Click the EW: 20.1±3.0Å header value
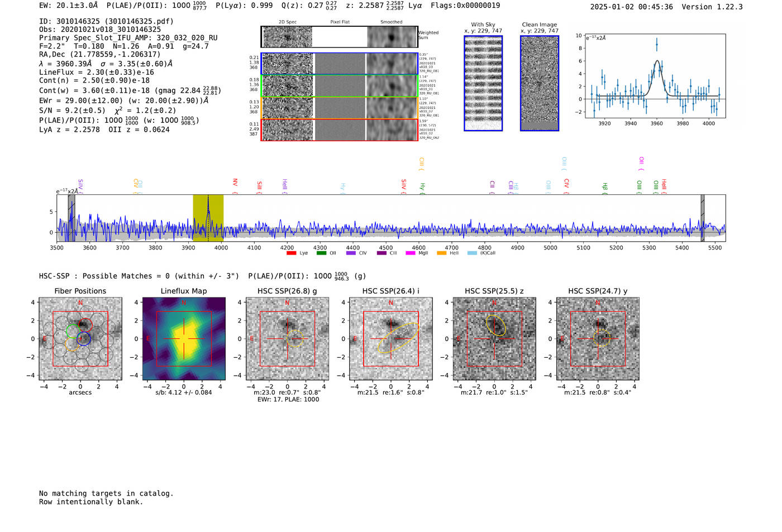Screen dimensions: 782x532 coord(68,6)
